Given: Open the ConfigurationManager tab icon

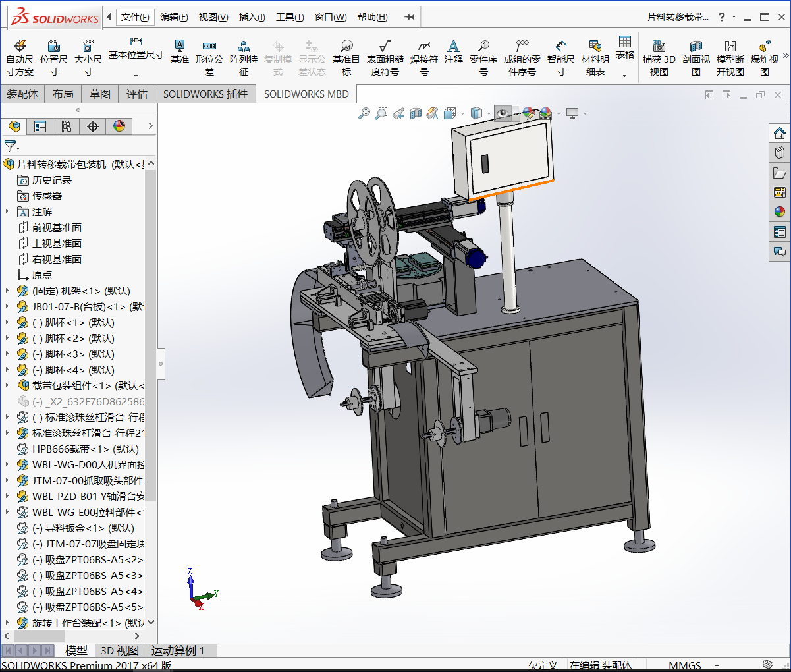Looking at the screenshot, I should click(67, 126).
